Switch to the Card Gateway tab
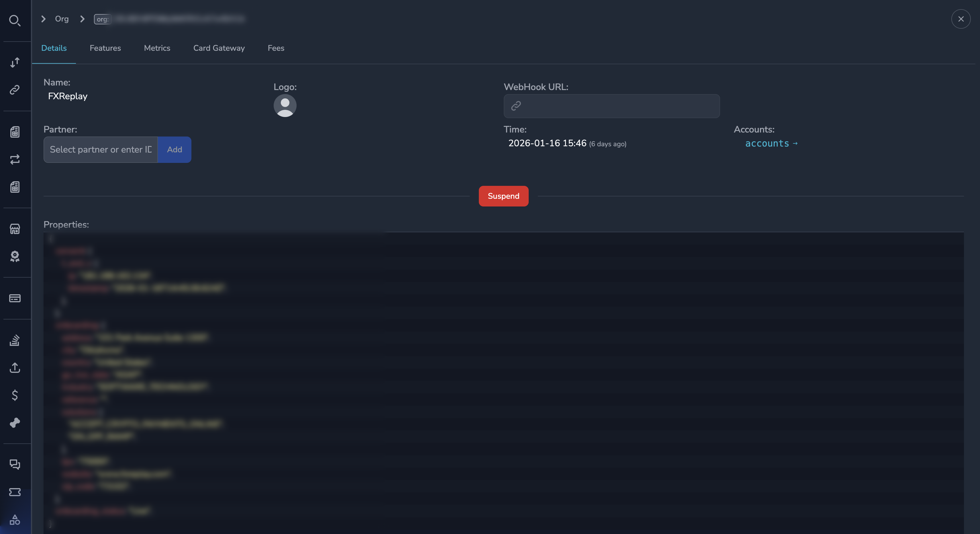 tap(219, 48)
